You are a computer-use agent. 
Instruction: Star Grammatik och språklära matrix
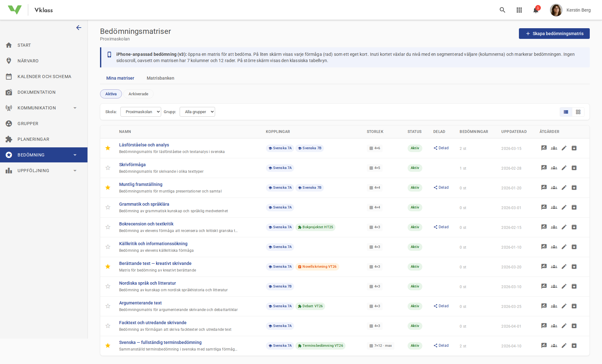108,207
